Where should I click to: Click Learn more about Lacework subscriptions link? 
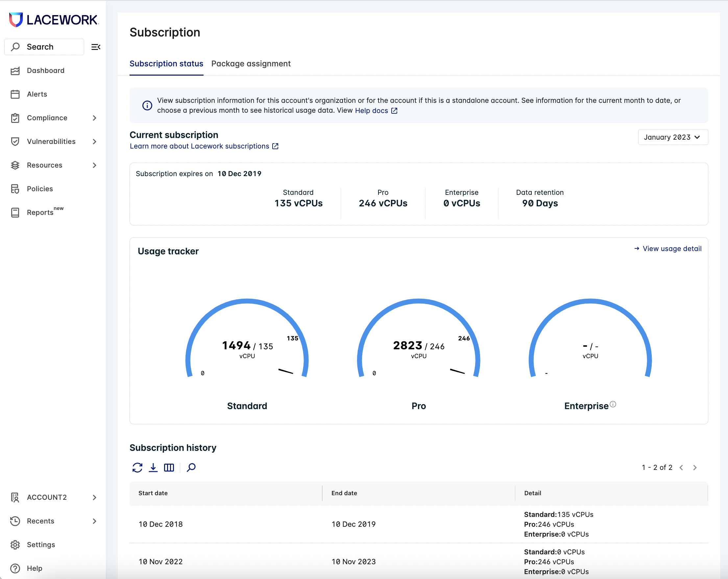coord(204,146)
